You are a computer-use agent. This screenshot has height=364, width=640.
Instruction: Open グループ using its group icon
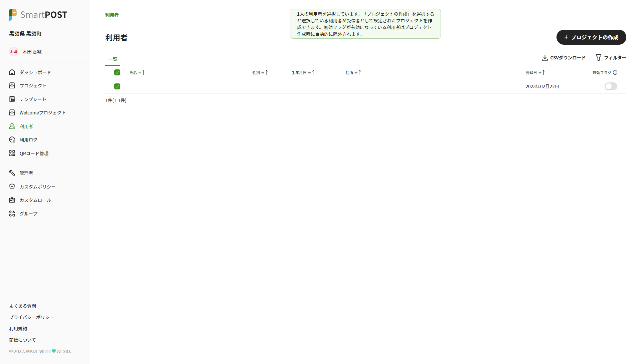(x=12, y=214)
